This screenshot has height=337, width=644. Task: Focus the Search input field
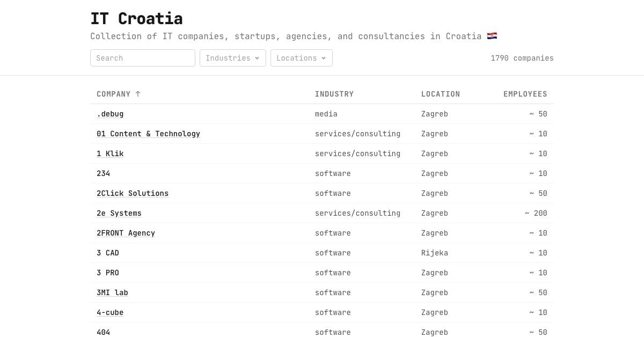coord(143,58)
